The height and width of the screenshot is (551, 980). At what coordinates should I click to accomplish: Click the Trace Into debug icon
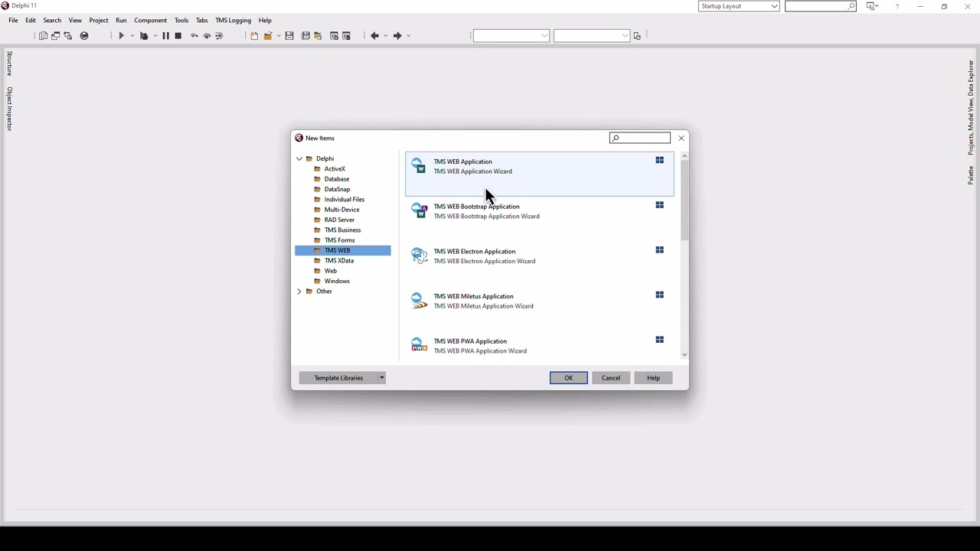[x=207, y=36]
